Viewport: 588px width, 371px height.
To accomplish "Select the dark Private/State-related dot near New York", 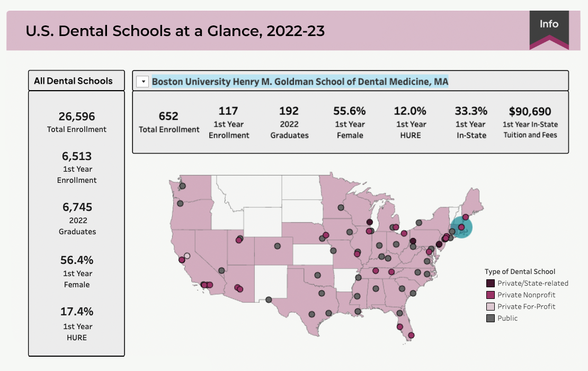I will pos(439,244).
